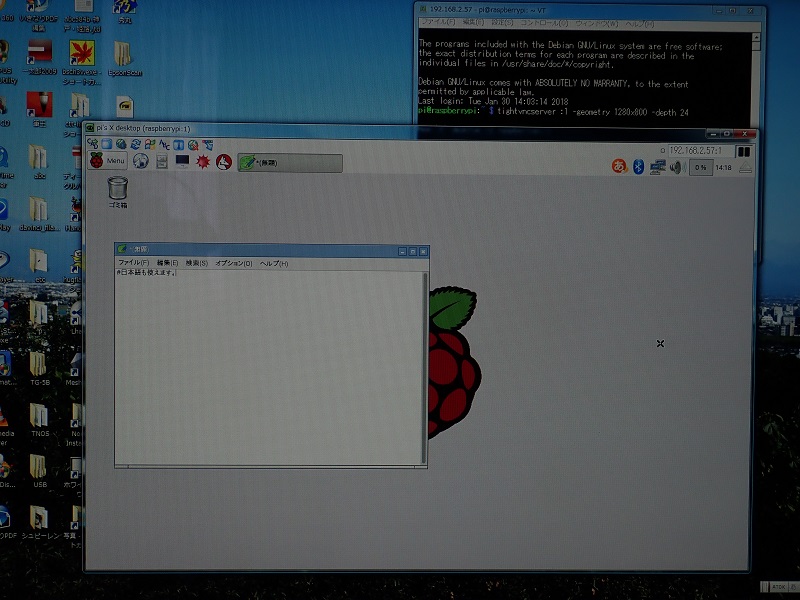The image size is (800, 600).
Task: Launch the web browser globe in Pi panel
Action: [141, 161]
